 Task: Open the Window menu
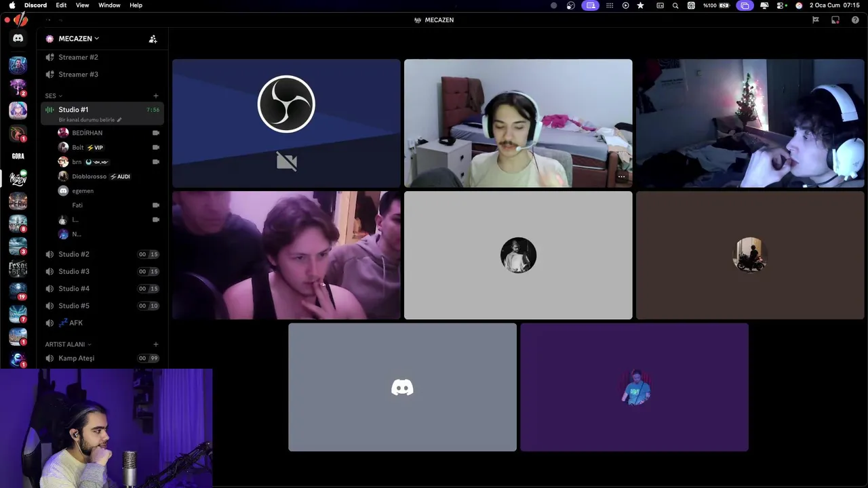[109, 5]
